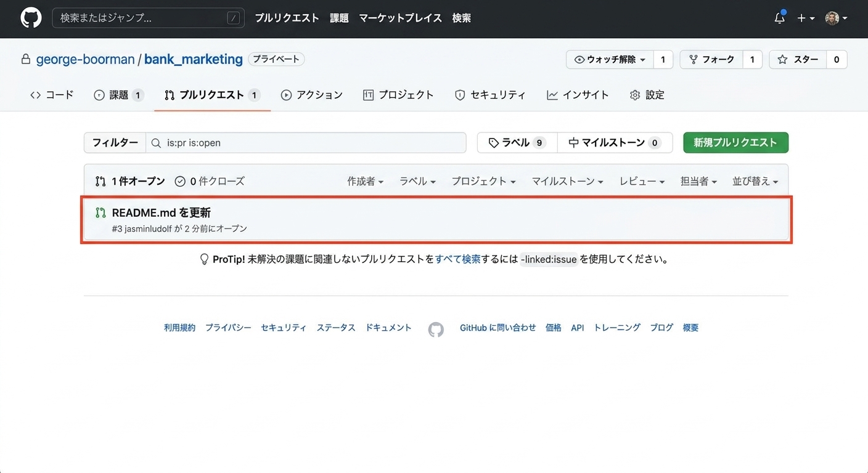
Task: Click the フォーク button
Action: click(x=711, y=60)
